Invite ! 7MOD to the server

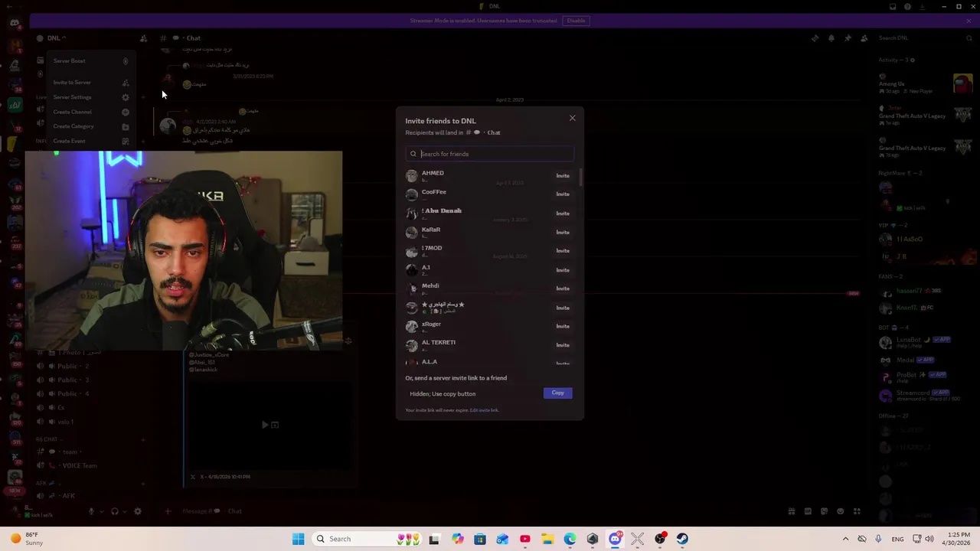[x=563, y=251]
